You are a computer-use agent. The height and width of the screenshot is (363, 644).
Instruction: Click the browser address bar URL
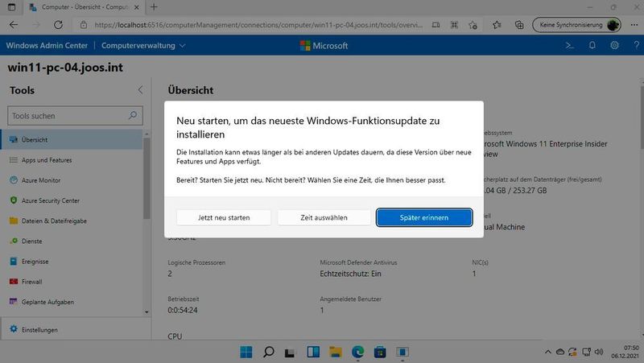coord(258,25)
